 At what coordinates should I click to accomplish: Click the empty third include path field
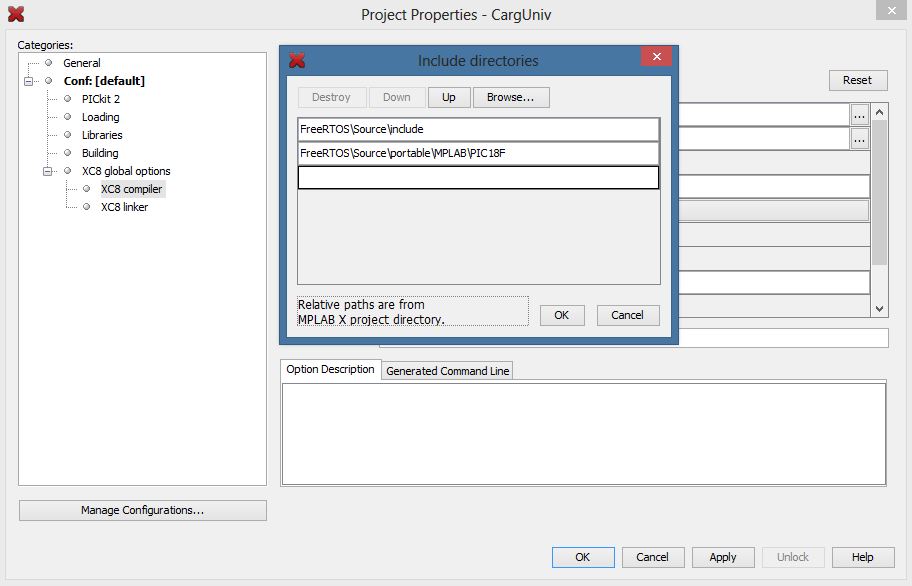click(478, 177)
